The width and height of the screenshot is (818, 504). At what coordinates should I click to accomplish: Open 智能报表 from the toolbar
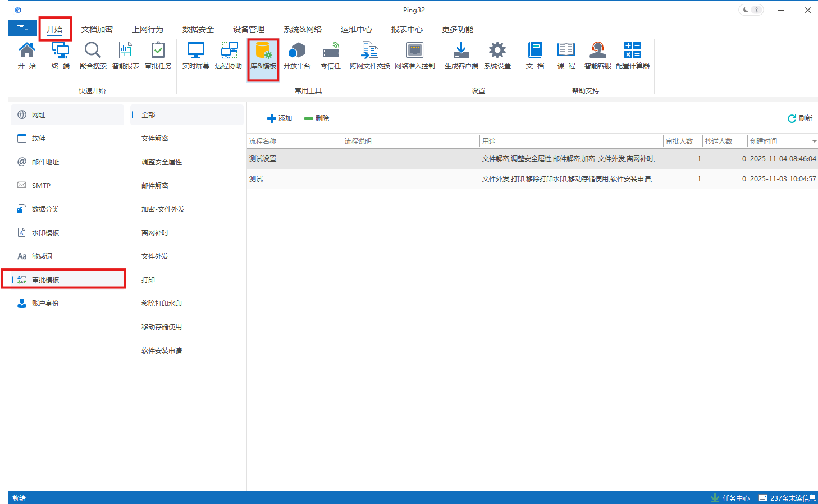coord(125,54)
